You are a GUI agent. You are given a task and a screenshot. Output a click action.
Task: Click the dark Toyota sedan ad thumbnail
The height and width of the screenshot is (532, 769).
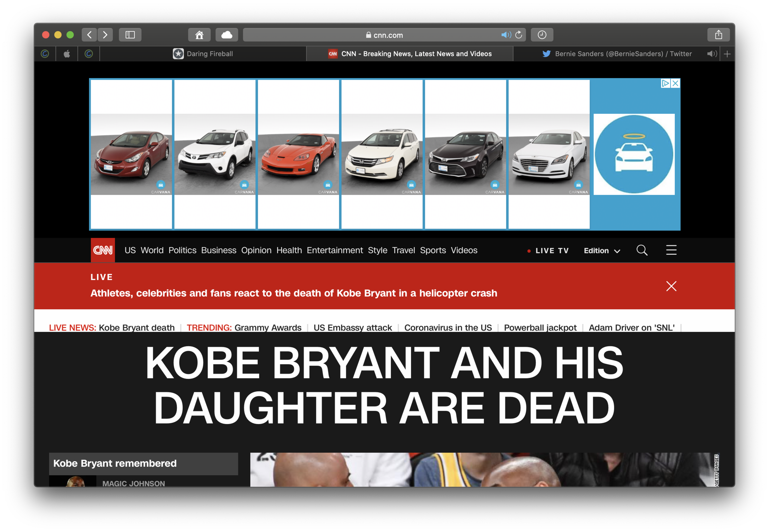(x=465, y=154)
